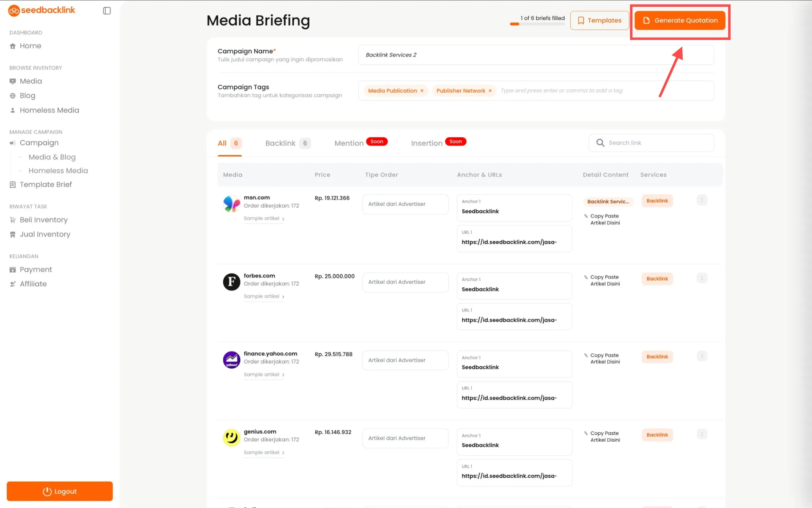Open Media & Blog campaign submenu
The image size is (812, 508).
(x=52, y=157)
